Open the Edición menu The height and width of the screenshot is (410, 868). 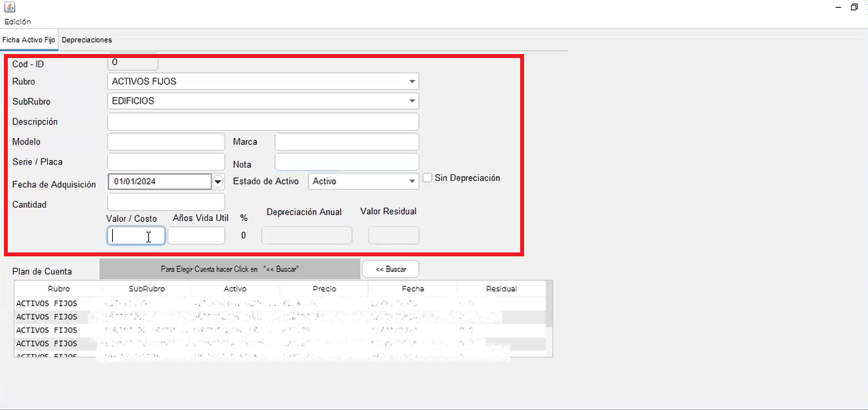click(x=18, y=22)
